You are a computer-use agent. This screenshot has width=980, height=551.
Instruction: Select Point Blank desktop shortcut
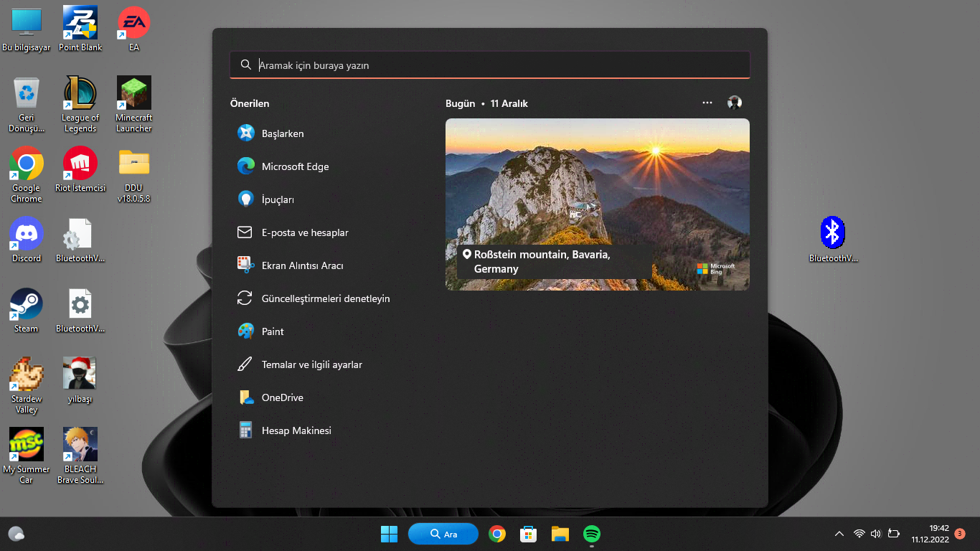[80, 29]
